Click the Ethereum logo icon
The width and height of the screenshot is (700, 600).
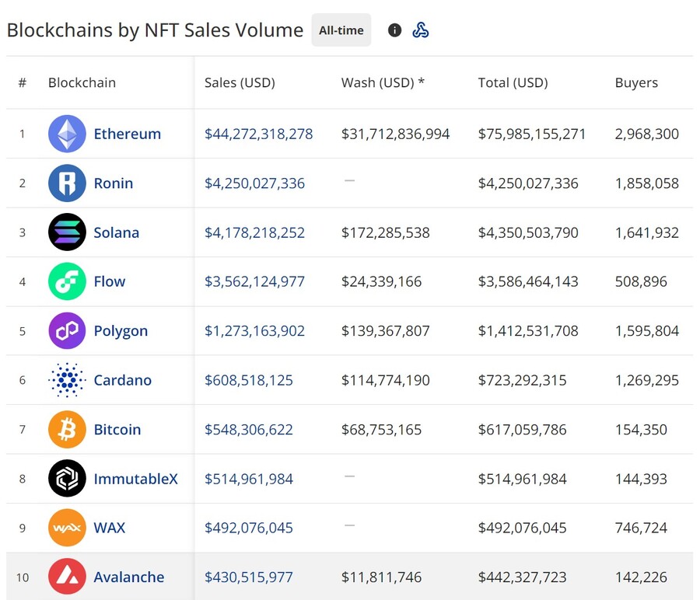67,134
